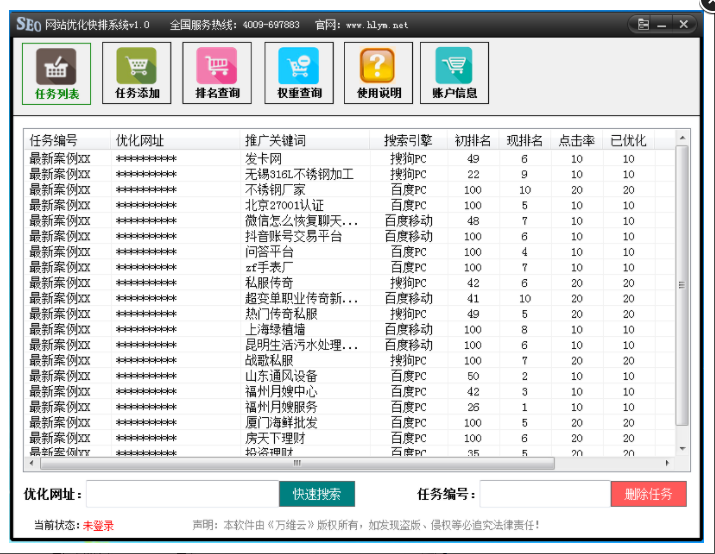Click the 未登录 login status text
This screenshot has height=554, width=715.
point(98,525)
